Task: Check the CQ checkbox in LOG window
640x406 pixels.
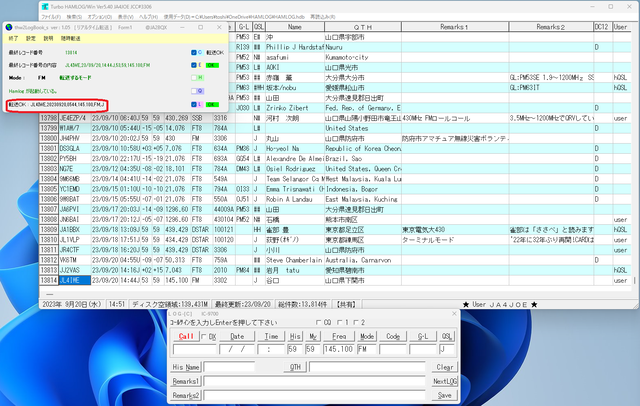Action: [x=319, y=322]
